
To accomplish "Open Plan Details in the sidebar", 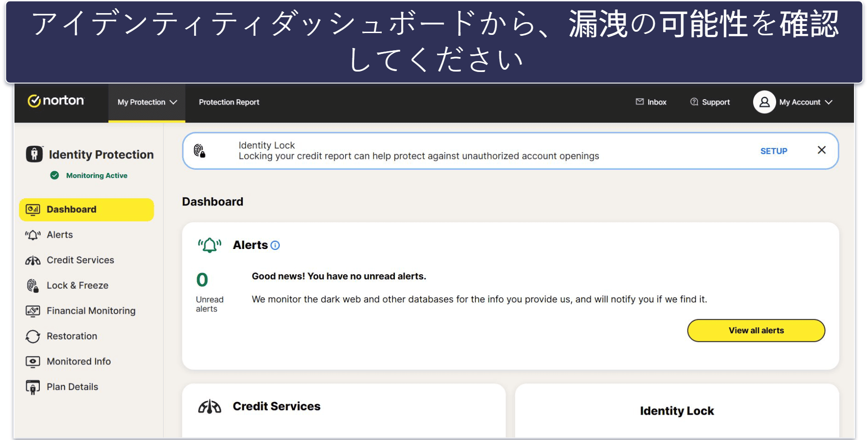I will click(72, 387).
